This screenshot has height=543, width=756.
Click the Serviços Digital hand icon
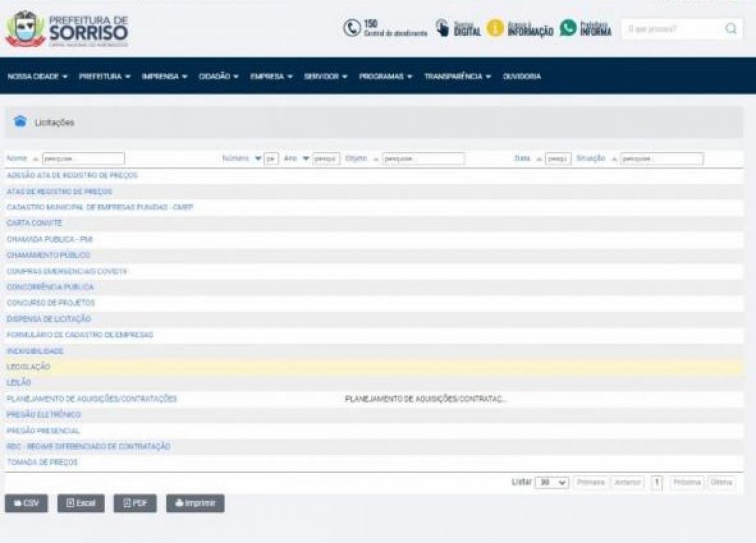pyautogui.click(x=442, y=28)
